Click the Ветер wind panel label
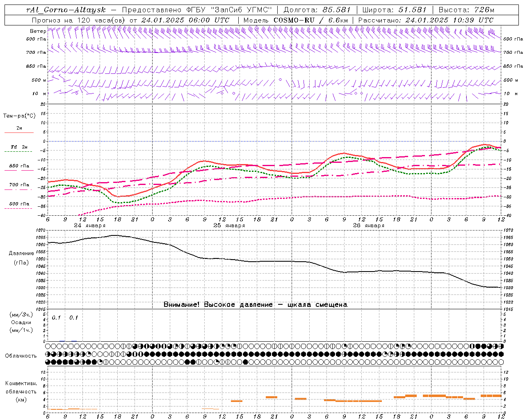 click(x=38, y=31)
